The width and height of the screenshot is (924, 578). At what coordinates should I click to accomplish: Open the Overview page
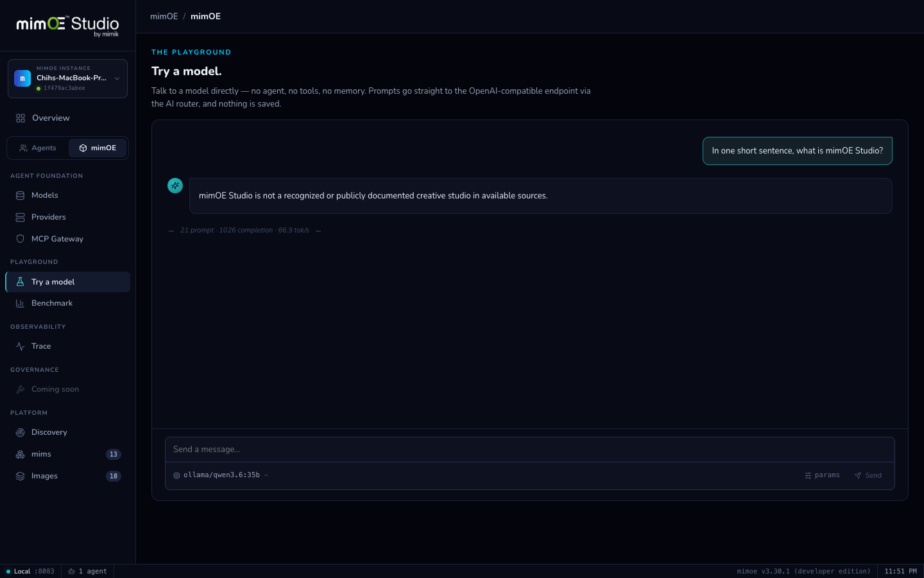click(67, 118)
